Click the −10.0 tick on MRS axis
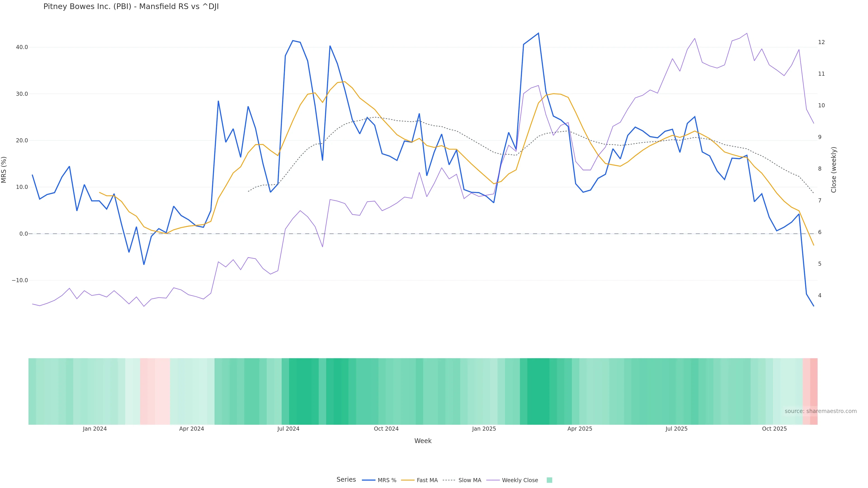The height and width of the screenshot is (488, 868). (x=20, y=281)
